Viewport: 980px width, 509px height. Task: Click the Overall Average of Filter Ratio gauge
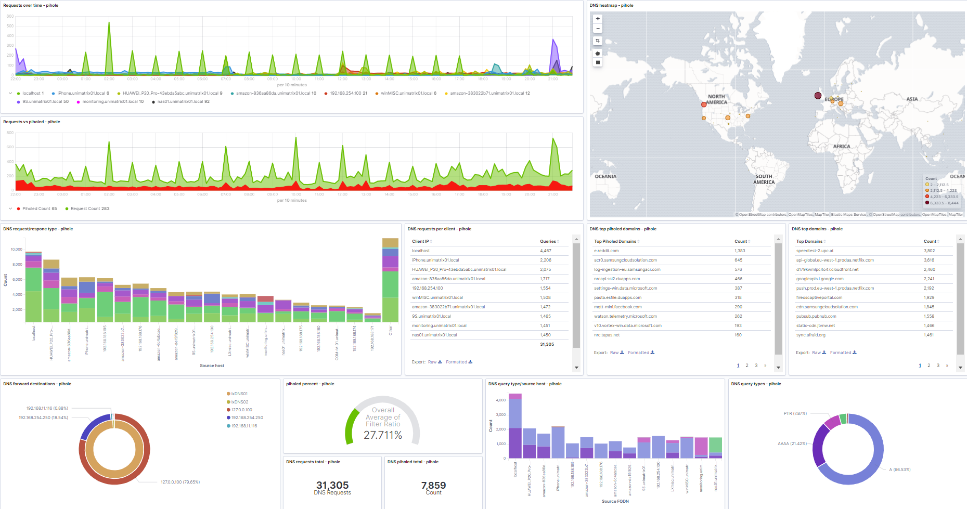pos(383,421)
